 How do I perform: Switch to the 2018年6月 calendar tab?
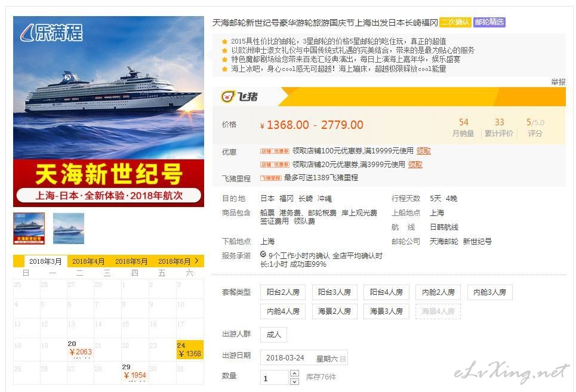174,261
